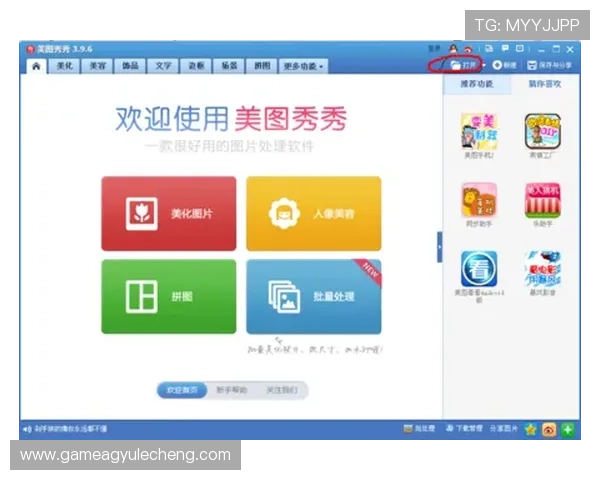Click the 批处理 status bar button
The height and width of the screenshot is (480, 600).
click(x=420, y=429)
